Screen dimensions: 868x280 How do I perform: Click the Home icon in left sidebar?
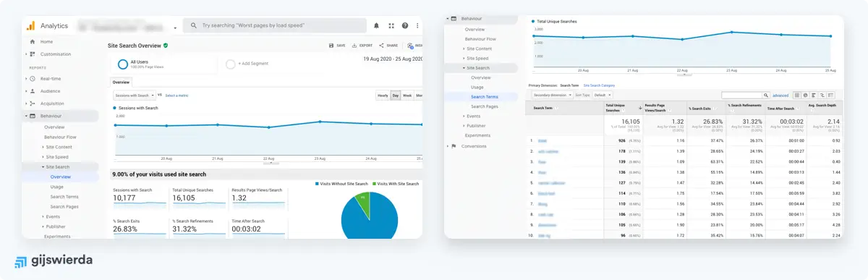pyautogui.click(x=33, y=42)
